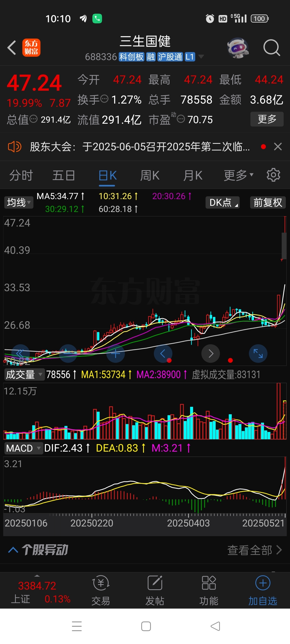Switch to 五日 tab

tap(64, 175)
